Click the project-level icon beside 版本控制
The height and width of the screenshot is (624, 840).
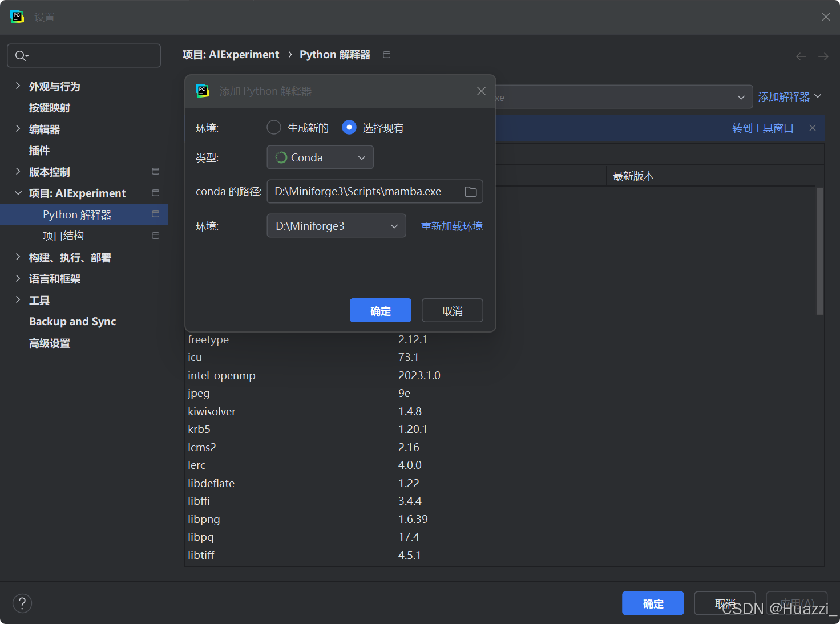(x=155, y=171)
